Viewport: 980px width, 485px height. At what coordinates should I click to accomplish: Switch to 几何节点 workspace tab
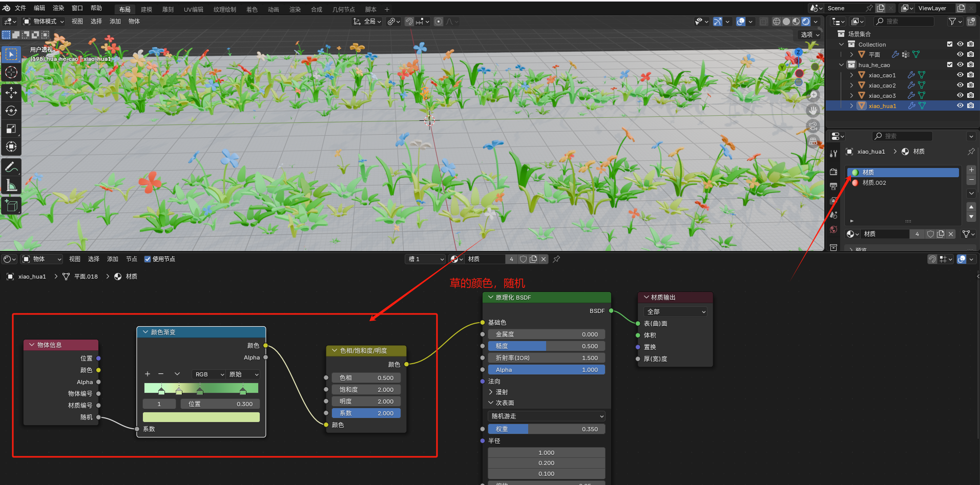(343, 10)
